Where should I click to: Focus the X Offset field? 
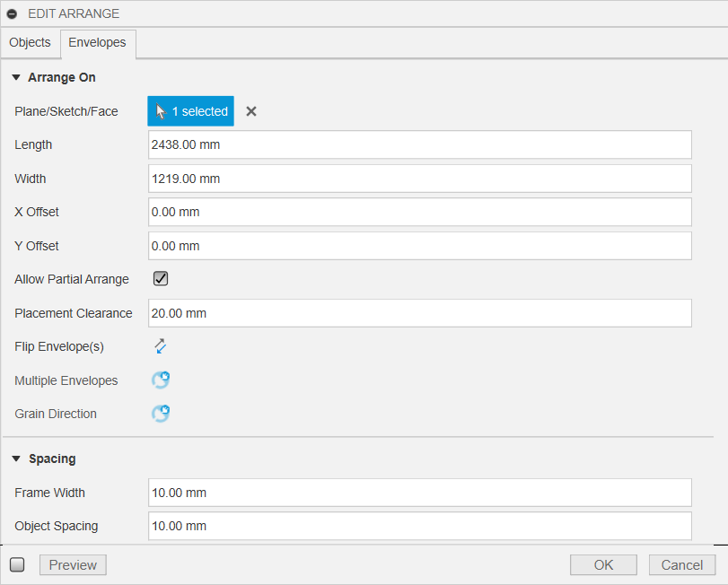(419, 213)
